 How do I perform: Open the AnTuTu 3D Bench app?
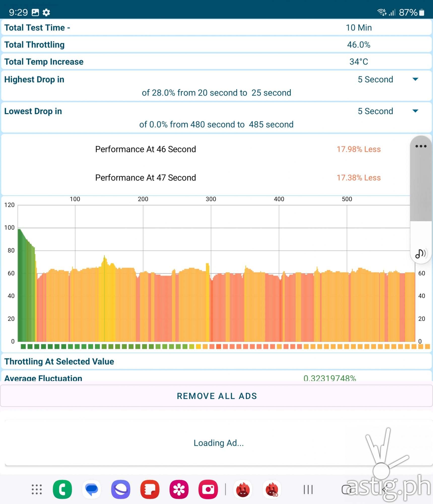pos(272,489)
